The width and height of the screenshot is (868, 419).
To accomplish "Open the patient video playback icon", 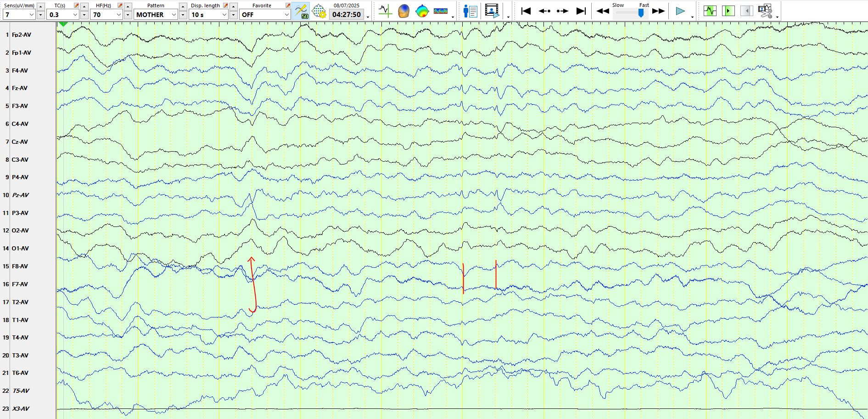I will pyautogui.click(x=492, y=11).
